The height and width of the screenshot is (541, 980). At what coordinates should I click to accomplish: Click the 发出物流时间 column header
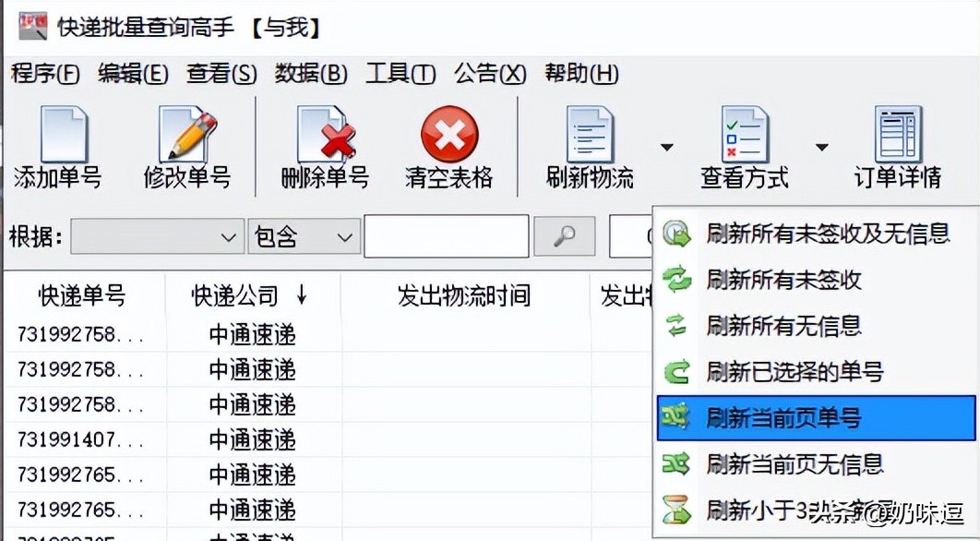point(464,295)
